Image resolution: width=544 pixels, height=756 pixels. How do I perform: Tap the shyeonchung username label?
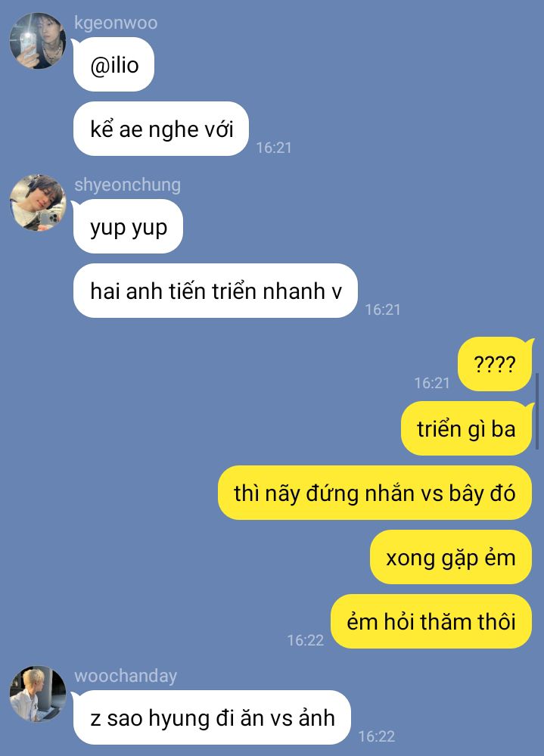pyautogui.click(x=127, y=185)
